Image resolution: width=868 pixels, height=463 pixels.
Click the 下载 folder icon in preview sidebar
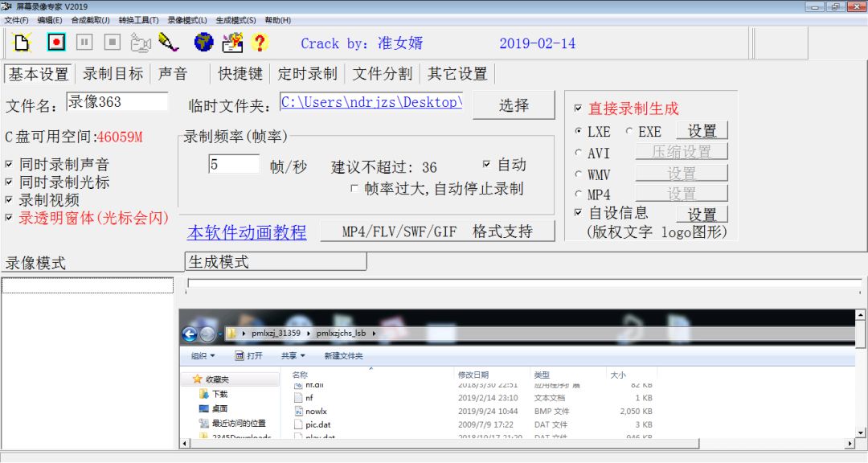tap(203, 394)
